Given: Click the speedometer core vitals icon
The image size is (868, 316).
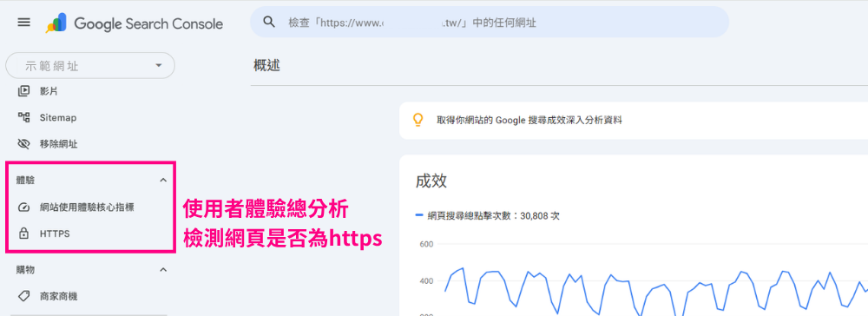Looking at the screenshot, I should coord(23,207).
